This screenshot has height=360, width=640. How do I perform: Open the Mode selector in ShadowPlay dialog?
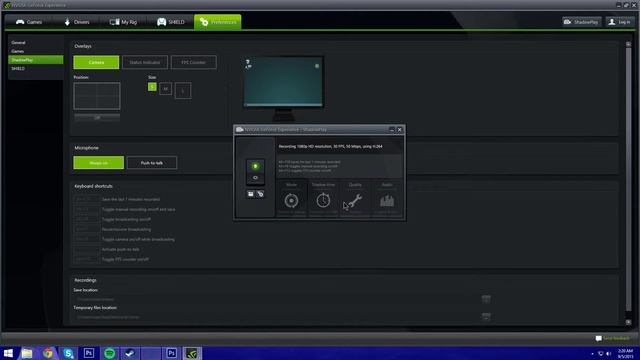(x=291, y=198)
